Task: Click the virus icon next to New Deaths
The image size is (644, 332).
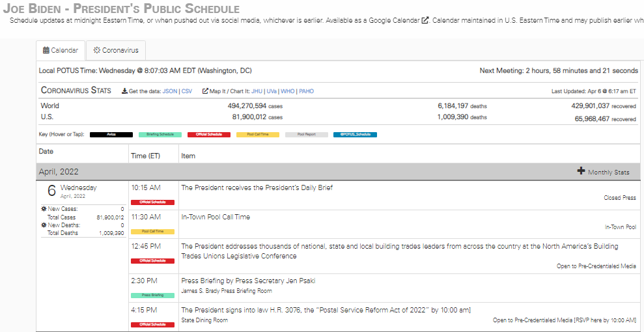Action: [x=44, y=225]
